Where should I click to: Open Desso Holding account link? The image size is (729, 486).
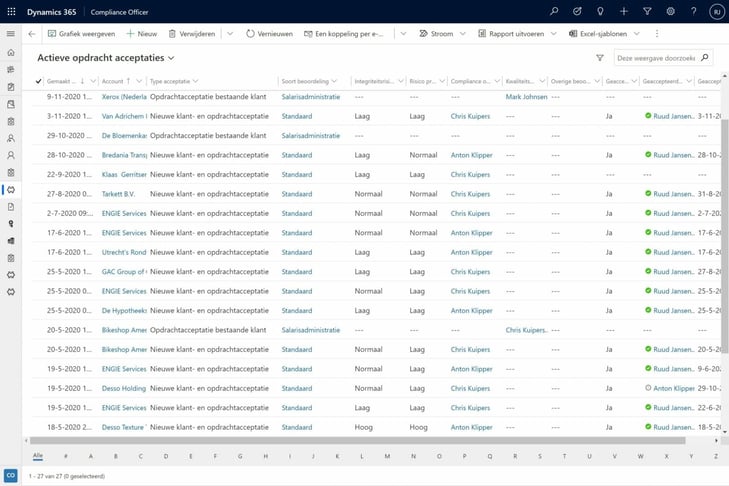[x=124, y=388]
